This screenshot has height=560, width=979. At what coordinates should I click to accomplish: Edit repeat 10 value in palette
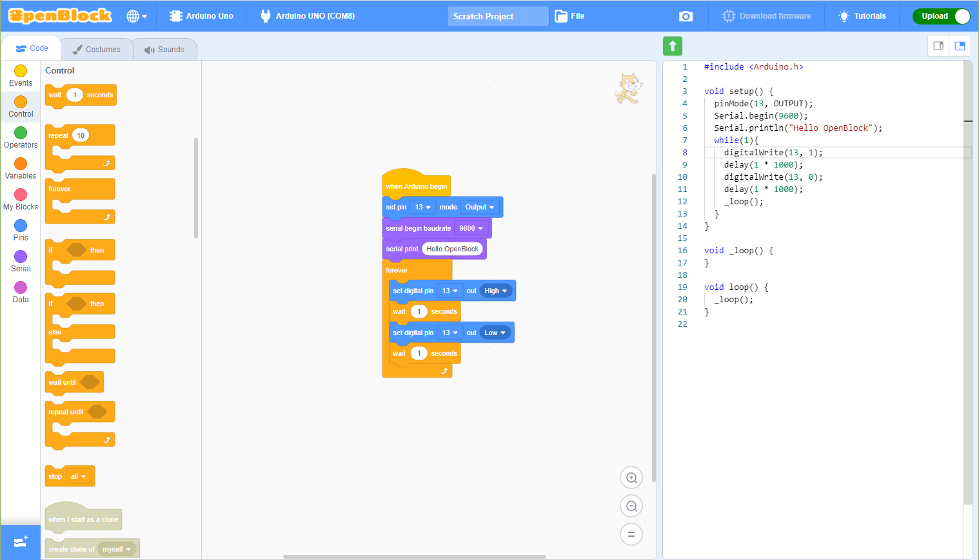81,135
